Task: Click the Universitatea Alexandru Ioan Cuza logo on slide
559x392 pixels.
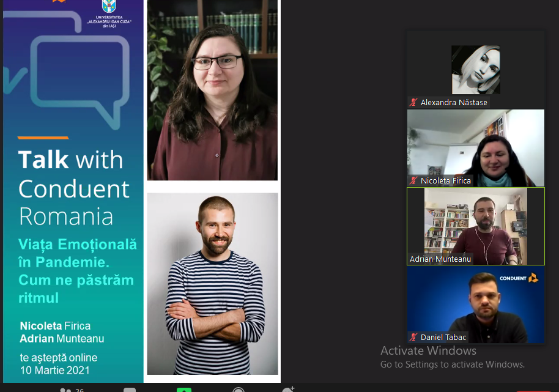Action: tap(109, 13)
